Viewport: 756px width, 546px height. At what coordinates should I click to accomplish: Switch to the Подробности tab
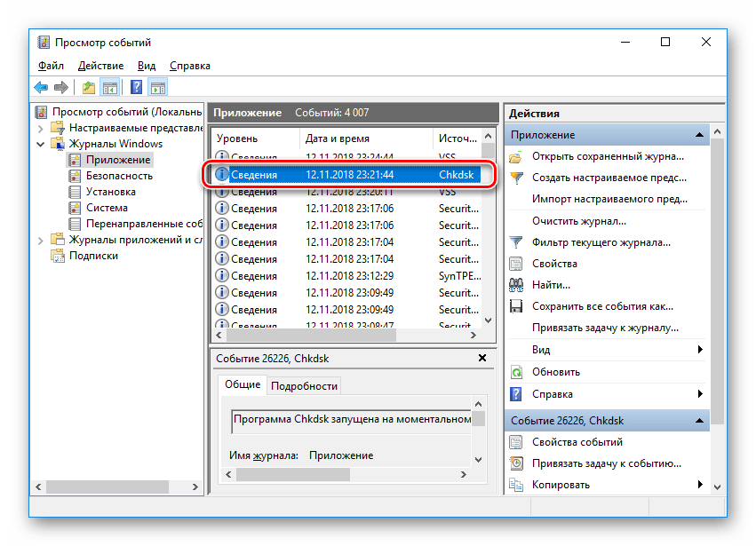(304, 385)
